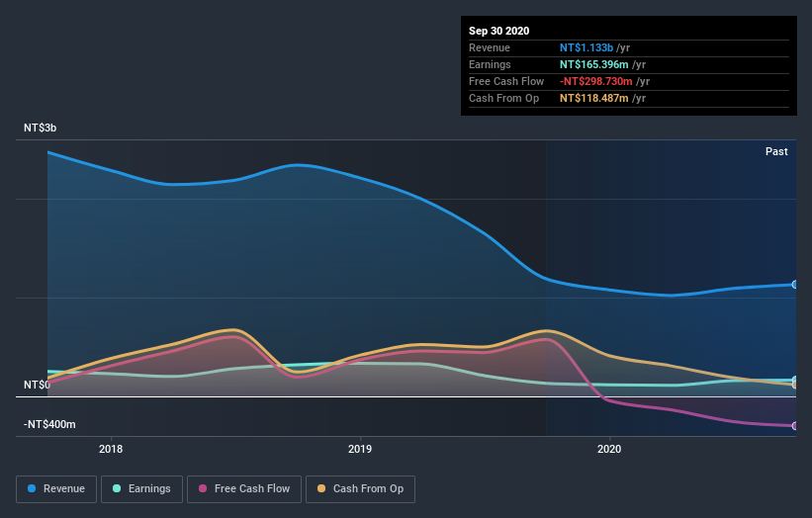Click the Earnings row label in tooltip
812x518 pixels.
tap(490, 64)
